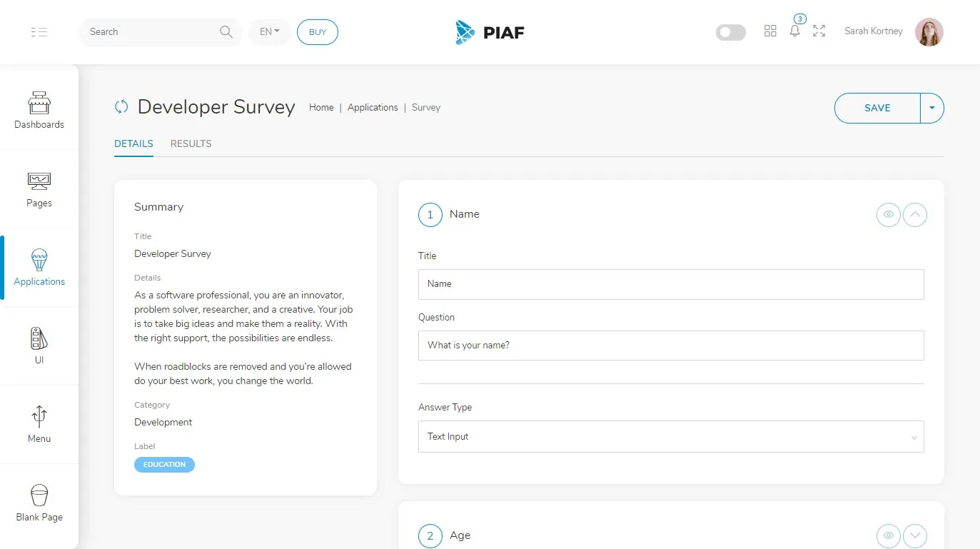
Task: Open the Save button dropdown arrow
Action: tap(932, 108)
